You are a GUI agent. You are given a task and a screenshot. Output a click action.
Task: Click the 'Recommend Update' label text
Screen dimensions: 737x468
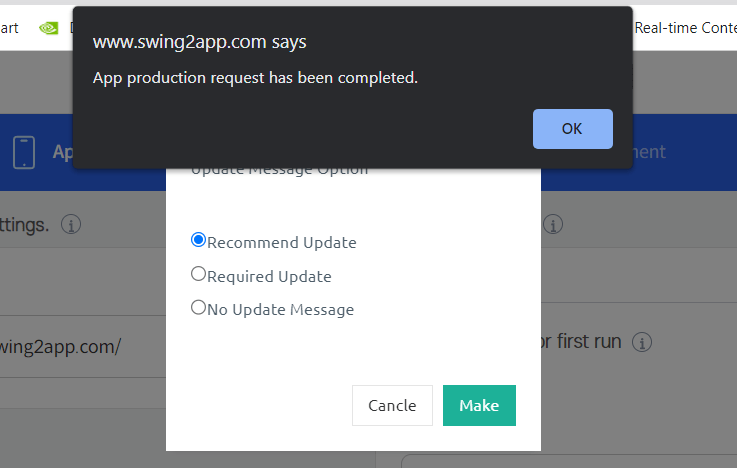pos(282,242)
